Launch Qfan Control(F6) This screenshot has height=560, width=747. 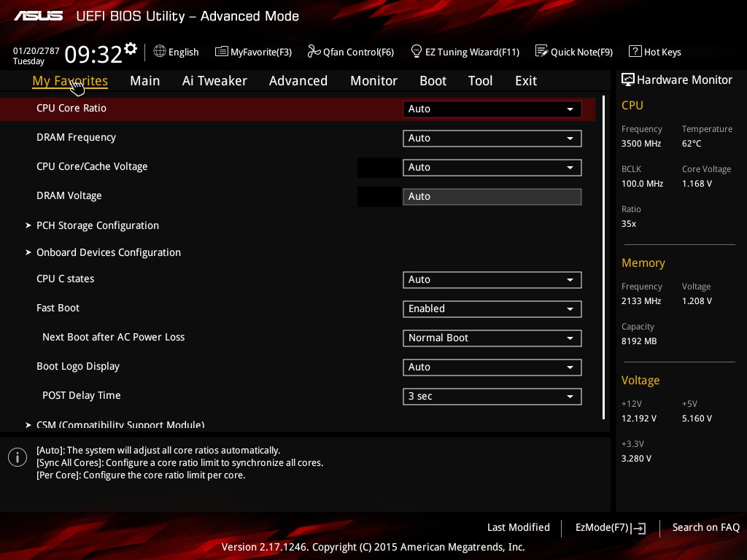[x=351, y=52]
